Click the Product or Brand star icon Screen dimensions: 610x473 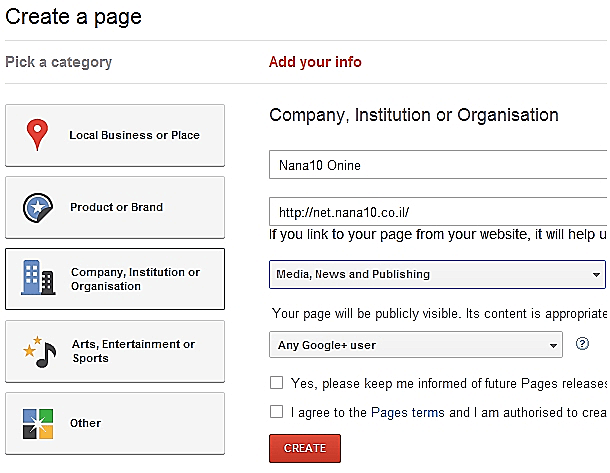click(38, 208)
